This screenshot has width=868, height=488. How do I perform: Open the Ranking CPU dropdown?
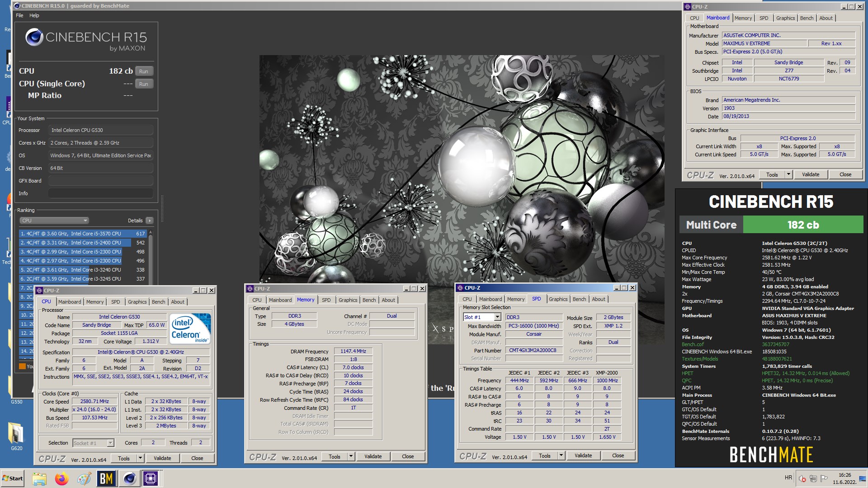point(54,221)
